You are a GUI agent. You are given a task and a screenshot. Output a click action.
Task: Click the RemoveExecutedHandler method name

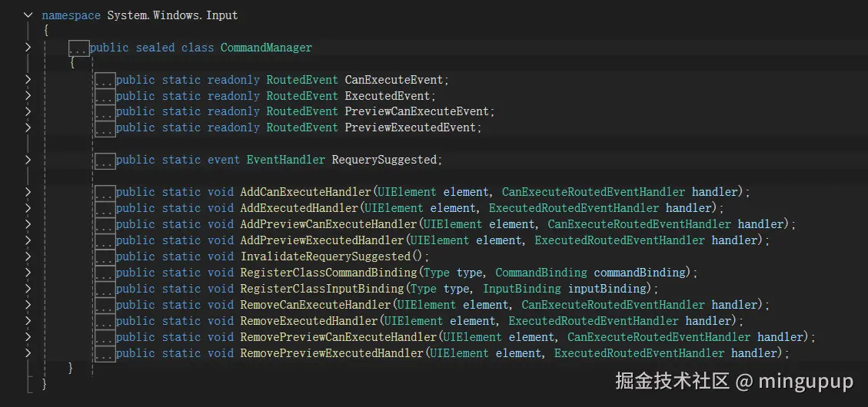309,321
